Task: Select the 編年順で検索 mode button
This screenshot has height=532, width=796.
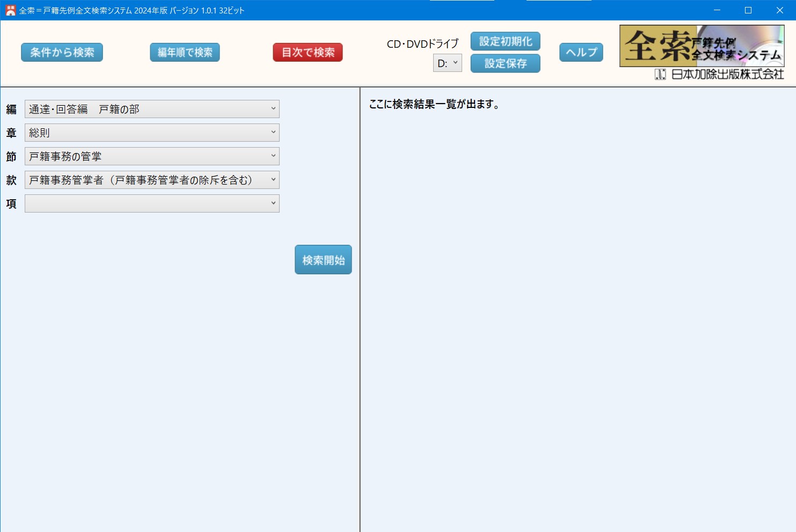Action: click(185, 53)
